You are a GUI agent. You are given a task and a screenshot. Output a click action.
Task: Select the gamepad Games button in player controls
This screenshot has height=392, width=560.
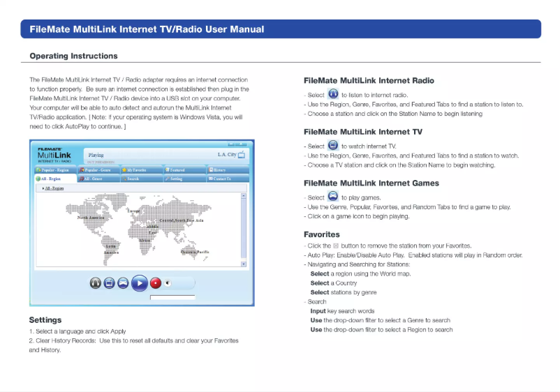[x=123, y=283]
